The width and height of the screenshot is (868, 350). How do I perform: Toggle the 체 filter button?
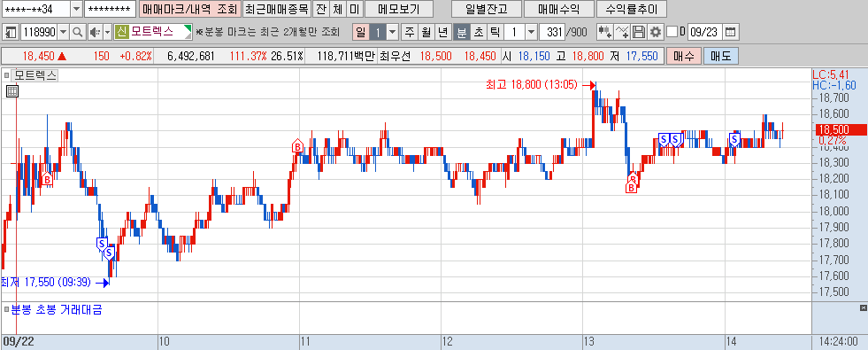pyautogui.click(x=338, y=9)
